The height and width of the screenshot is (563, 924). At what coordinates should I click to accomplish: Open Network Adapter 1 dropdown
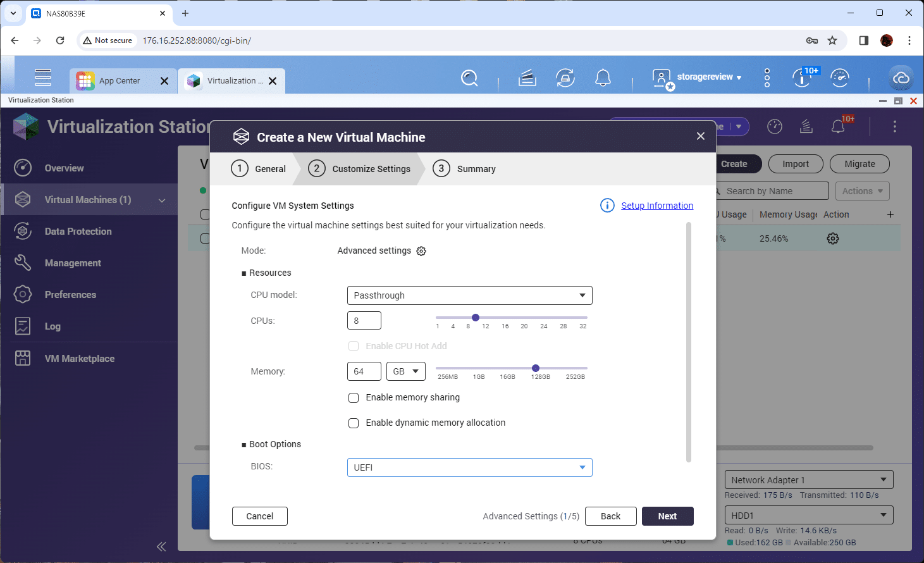(809, 479)
